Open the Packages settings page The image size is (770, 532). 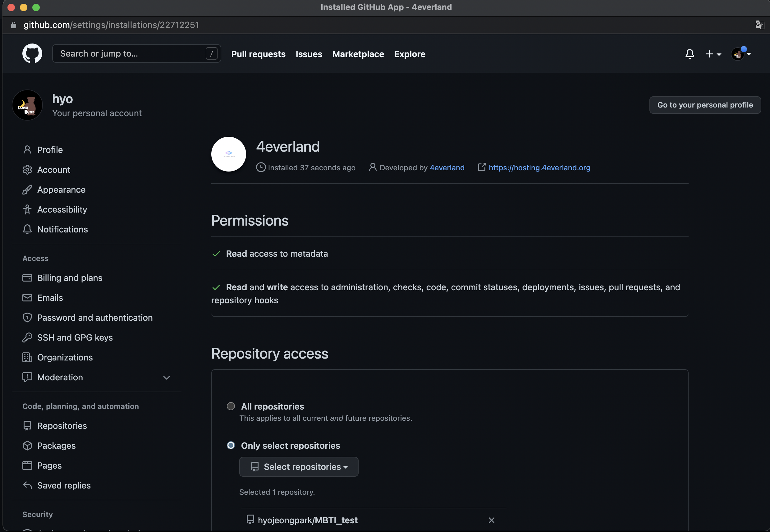[56, 446]
